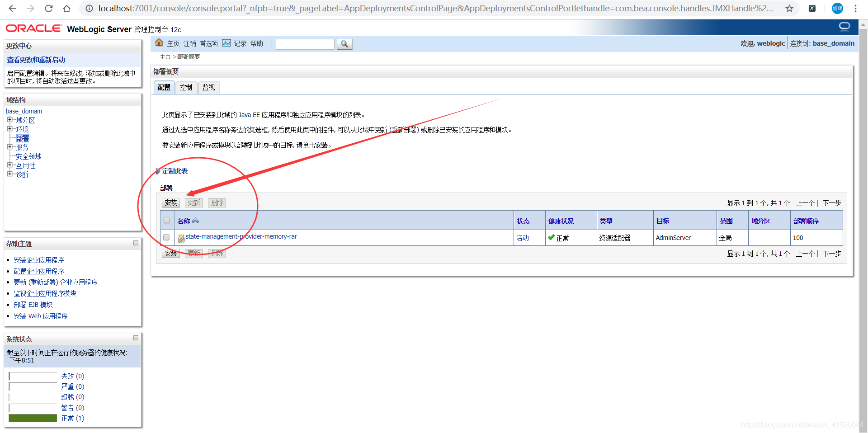Click the upper 安装 button
868x433 pixels.
(x=171, y=203)
